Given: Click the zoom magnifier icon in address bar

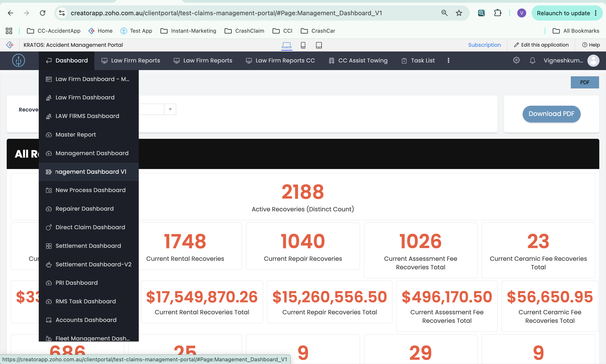Looking at the screenshot, I should point(444,13).
